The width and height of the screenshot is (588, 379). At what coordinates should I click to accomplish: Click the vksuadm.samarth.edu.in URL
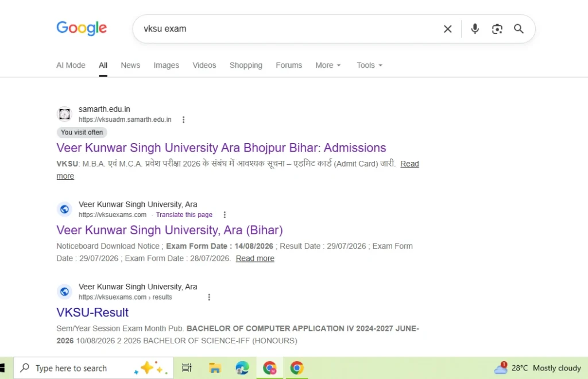coord(125,119)
